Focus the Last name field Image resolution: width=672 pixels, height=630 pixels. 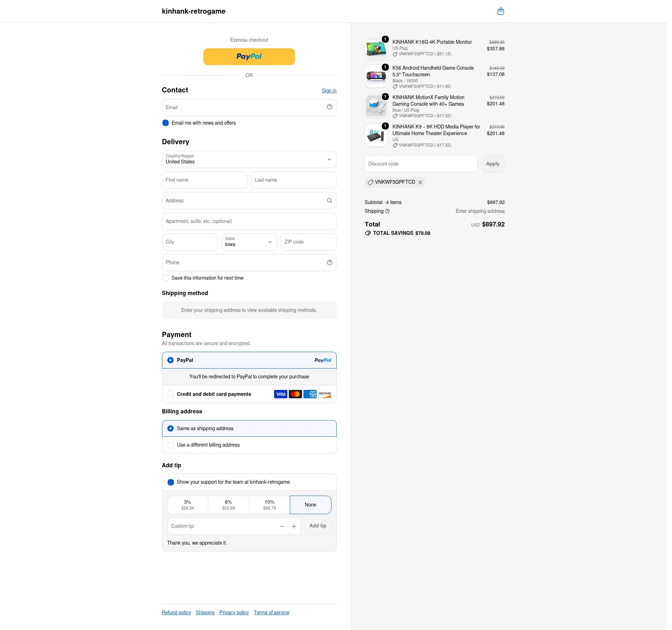294,180
